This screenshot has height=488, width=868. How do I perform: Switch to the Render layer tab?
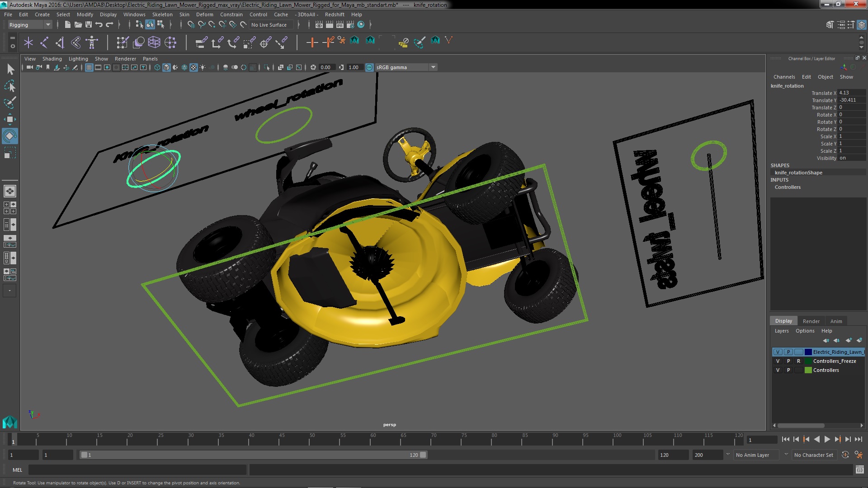811,321
